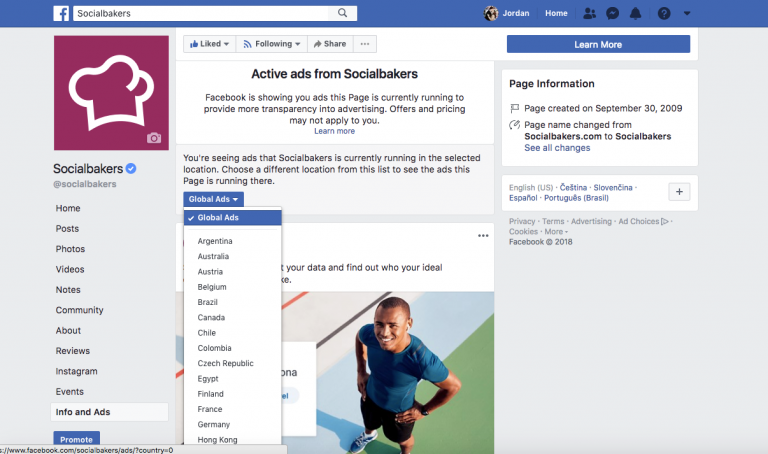The height and width of the screenshot is (454, 768).
Task: Expand the Global Ads location dropdown
Action: 213,199
